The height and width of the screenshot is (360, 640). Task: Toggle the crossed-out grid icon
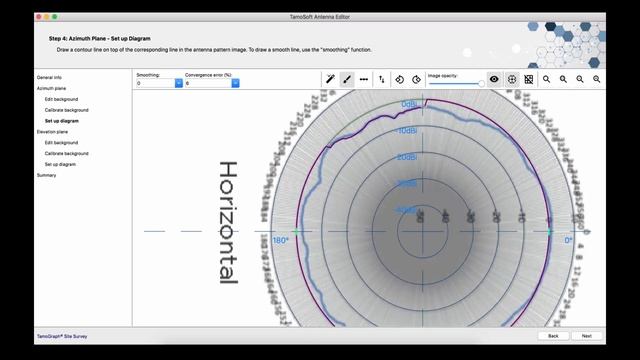[x=529, y=80]
